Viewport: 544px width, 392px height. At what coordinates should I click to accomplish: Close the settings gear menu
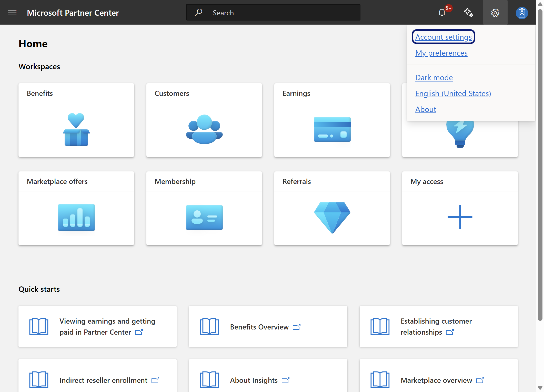click(x=495, y=13)
